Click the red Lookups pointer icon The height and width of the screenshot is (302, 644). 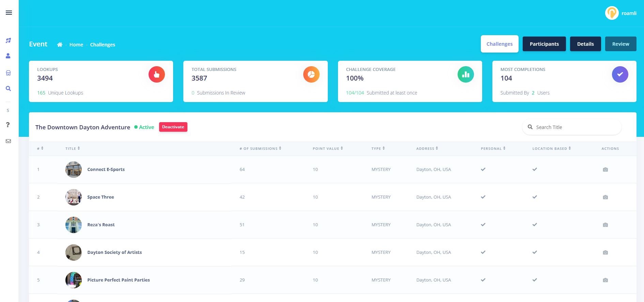pos(157,74)
